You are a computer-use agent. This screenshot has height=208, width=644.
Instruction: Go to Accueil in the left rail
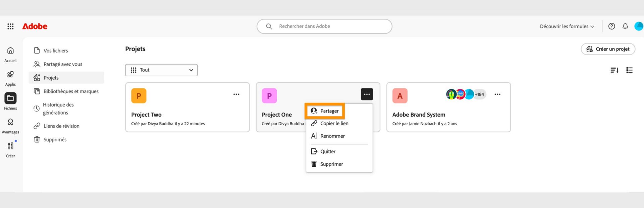pyautogui.click(x=10, y=55)
